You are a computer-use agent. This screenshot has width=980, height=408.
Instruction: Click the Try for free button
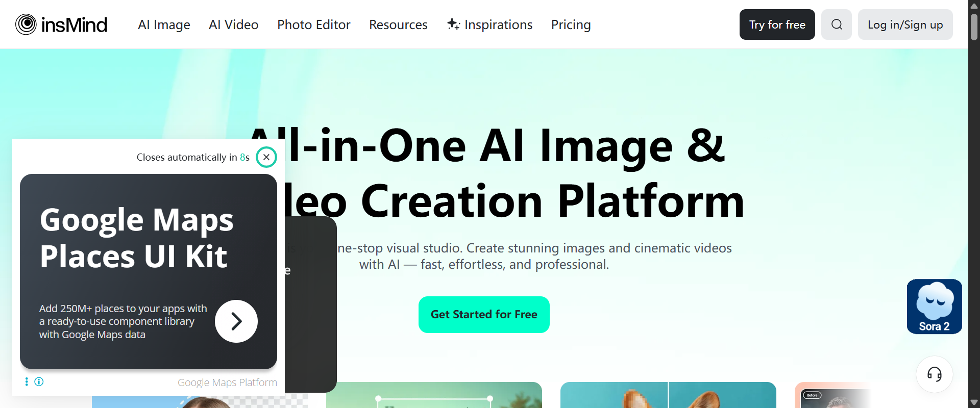777,24
